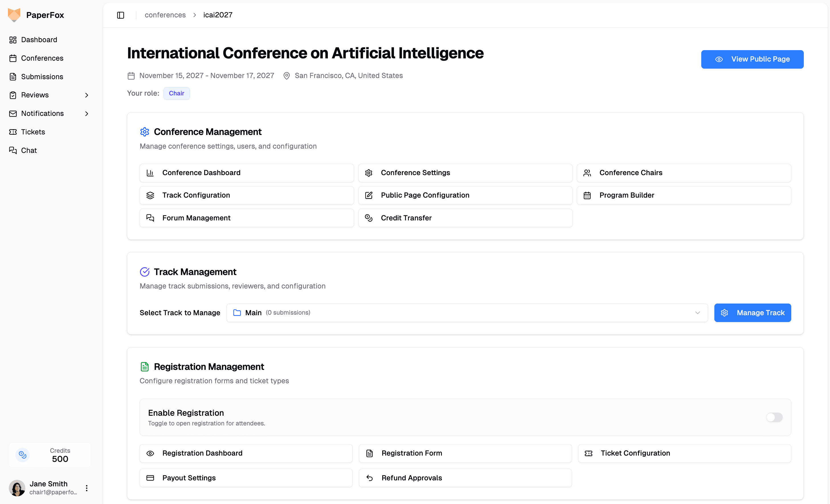Click the Credits coins icon near the balance
830x504 pixels.
click(22, 454)
